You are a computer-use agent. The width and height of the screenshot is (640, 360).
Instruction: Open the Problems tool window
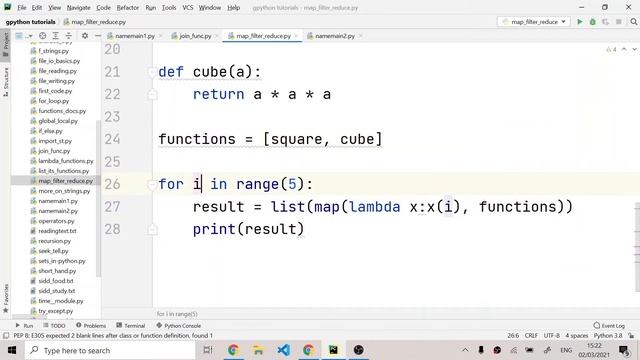(91, 325)
